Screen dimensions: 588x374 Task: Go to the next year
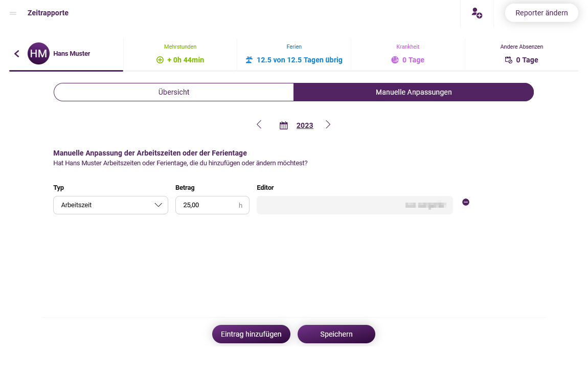point(328,124)
